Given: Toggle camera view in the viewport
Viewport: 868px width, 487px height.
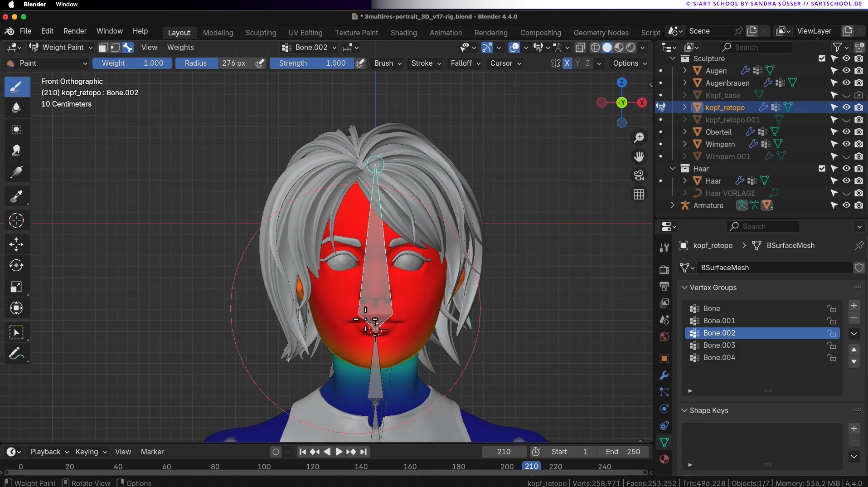Looking at the screenshot, I should tap(639, 175).
